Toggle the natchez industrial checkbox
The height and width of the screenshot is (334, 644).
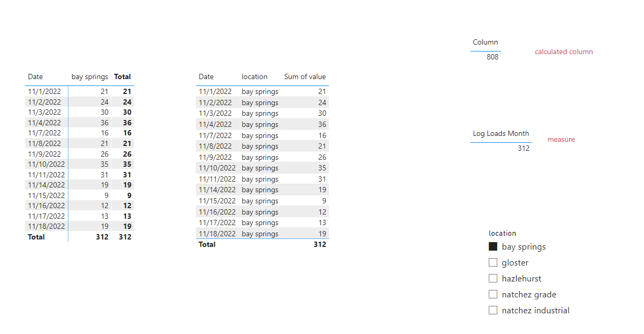[x=493, y=310]
